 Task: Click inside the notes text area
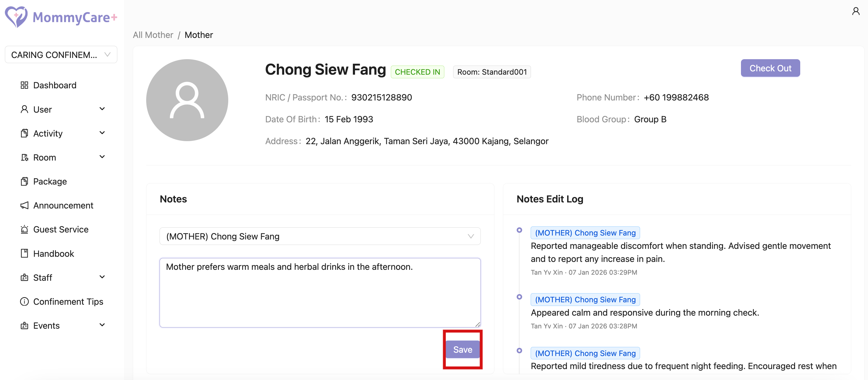(320, 296)
